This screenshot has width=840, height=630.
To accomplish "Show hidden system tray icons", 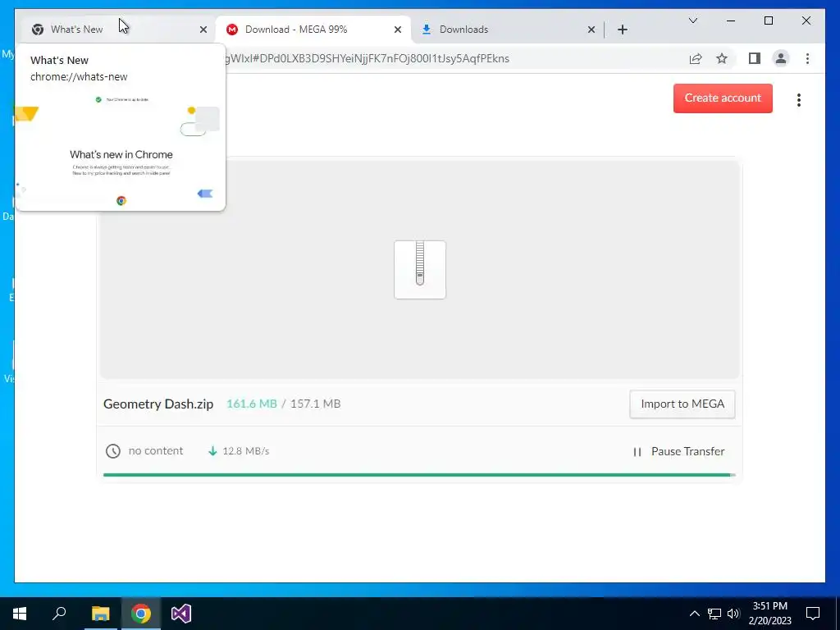I will pos(694,614).
